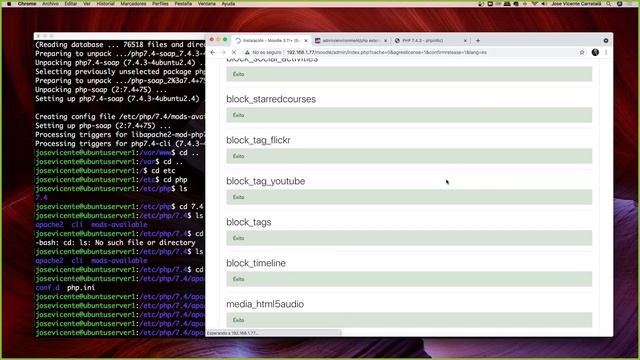Open the Ventana menu
The width and height of the screenshot is (640, 360).
point(207,4)
